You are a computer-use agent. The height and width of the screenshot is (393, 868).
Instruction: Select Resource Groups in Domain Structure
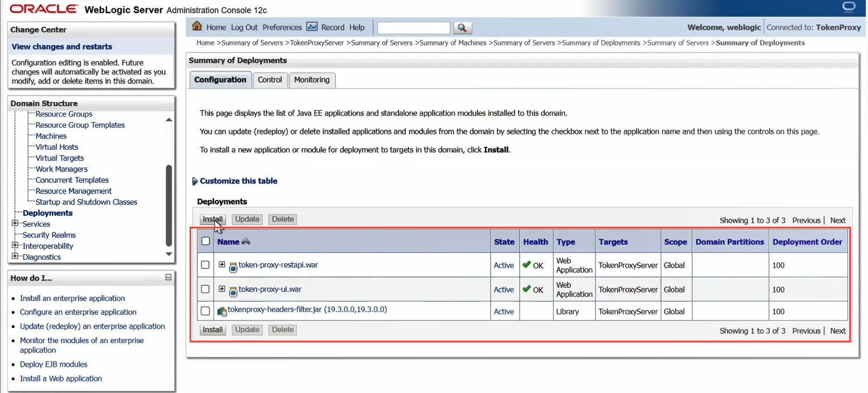(64, 114)
